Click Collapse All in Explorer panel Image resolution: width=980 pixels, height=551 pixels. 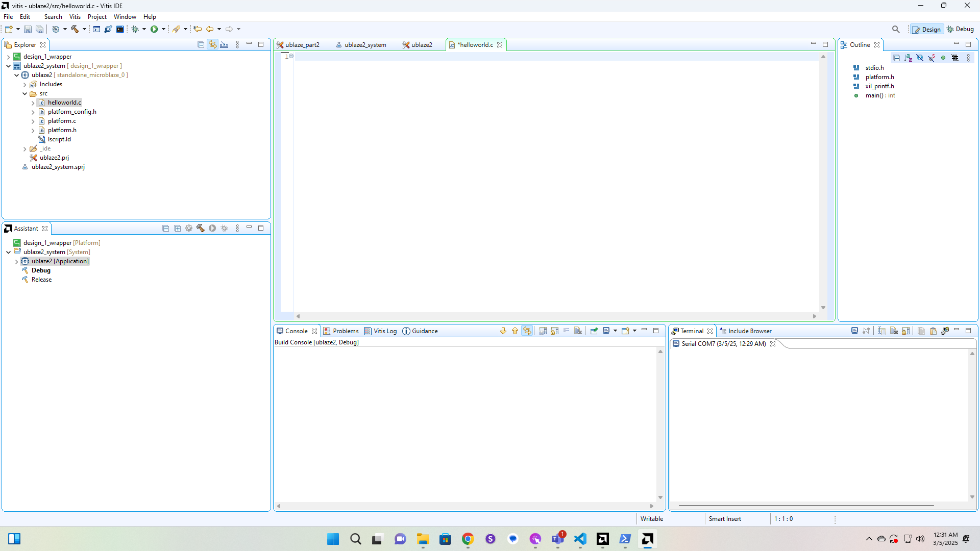point(201,45)
